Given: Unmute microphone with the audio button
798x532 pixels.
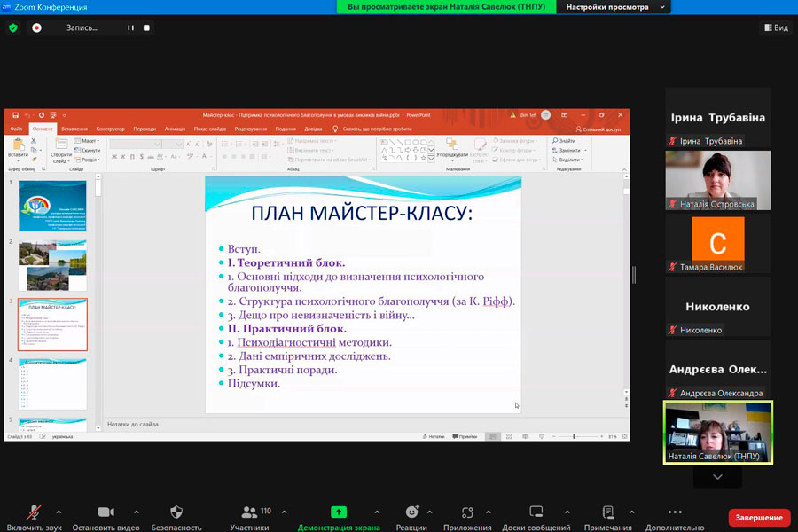Looking at the screenshot, I should coord(34,512).
